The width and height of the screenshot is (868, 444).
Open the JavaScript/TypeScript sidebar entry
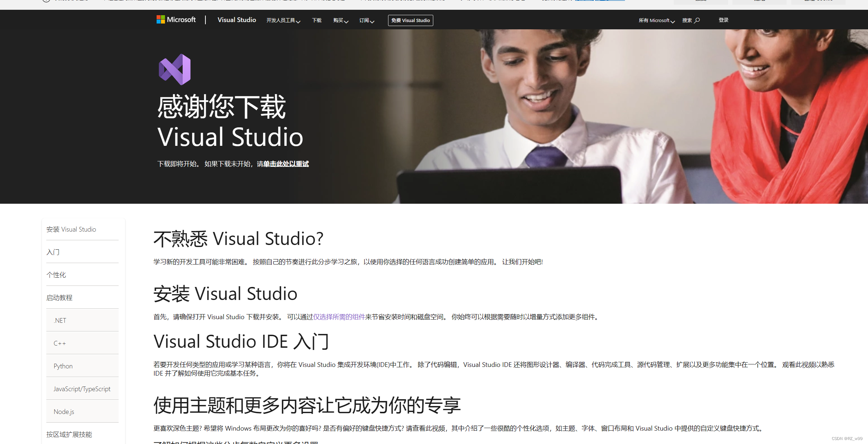coord(82,389)
